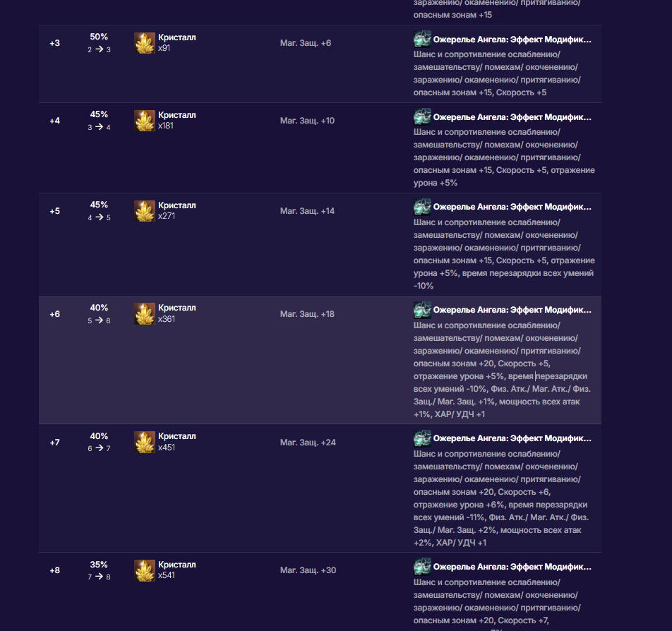Open the Ожерелье Ангела title in the +4 row
The image size is (672, 631).
(512, 118)
